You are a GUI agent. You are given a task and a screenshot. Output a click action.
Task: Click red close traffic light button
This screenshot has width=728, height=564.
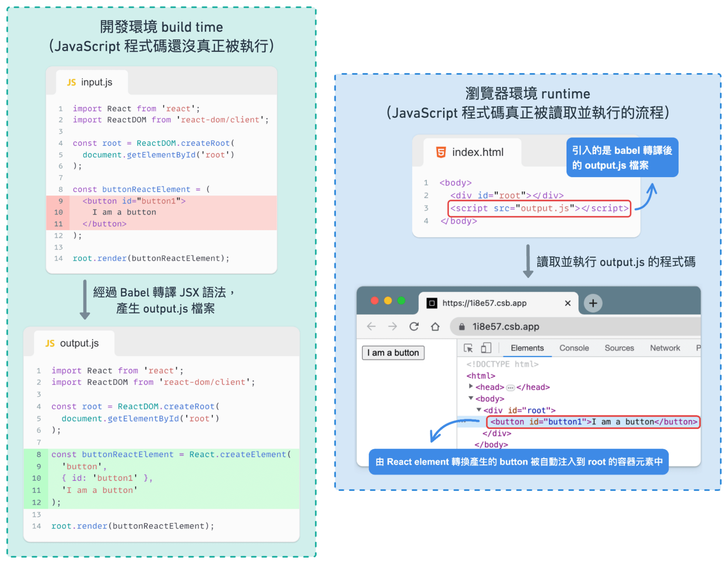click(x=374, y=301)
